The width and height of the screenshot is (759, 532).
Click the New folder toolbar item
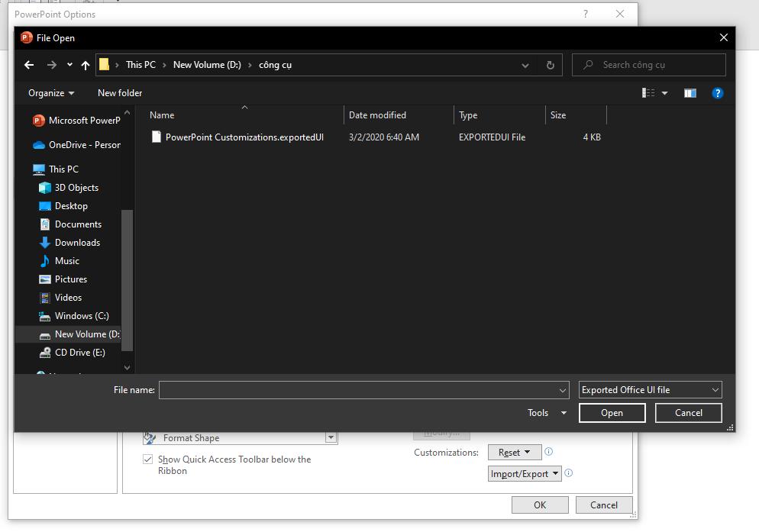click(x=120, y=93)
